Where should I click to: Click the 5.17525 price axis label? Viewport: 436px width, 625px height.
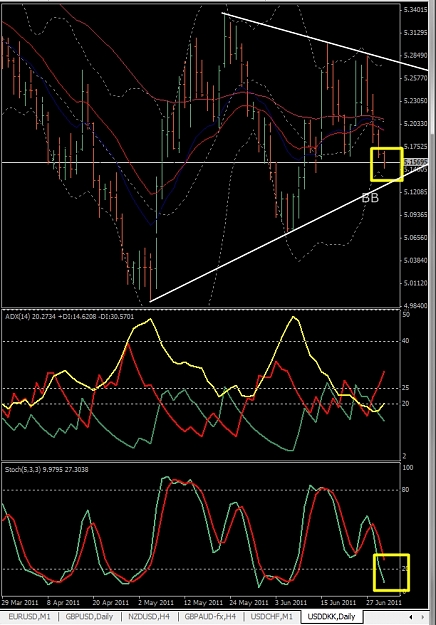[x=415, y=146]
